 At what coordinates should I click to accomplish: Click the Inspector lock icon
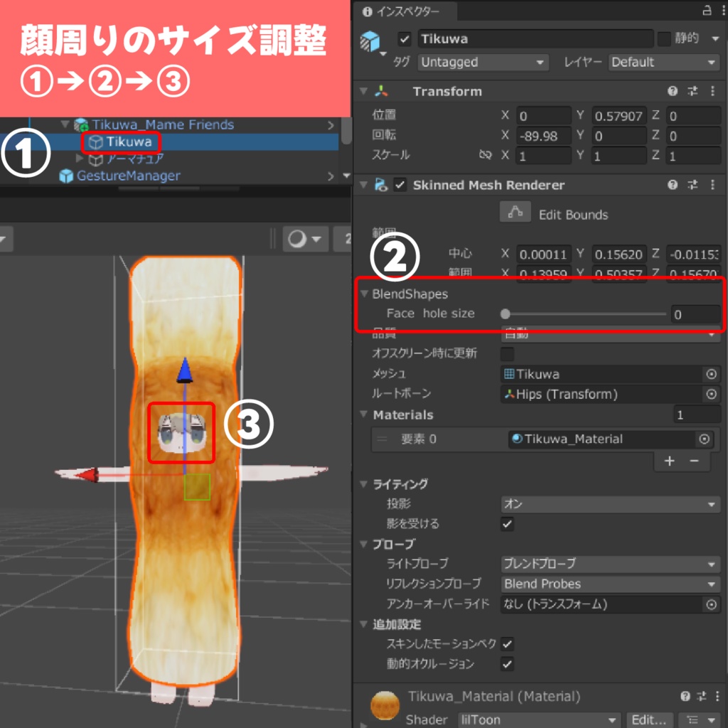(707, 10)
